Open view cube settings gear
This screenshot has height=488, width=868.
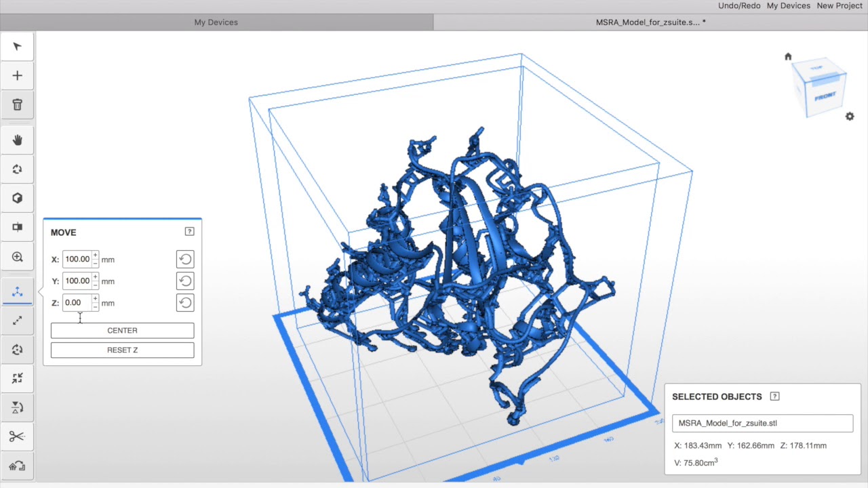(850, 117)
